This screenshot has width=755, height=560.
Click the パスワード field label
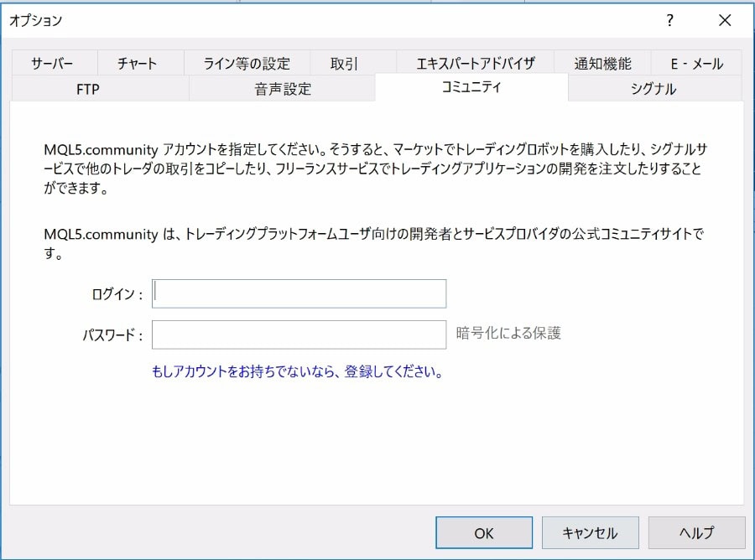[112, 334]
